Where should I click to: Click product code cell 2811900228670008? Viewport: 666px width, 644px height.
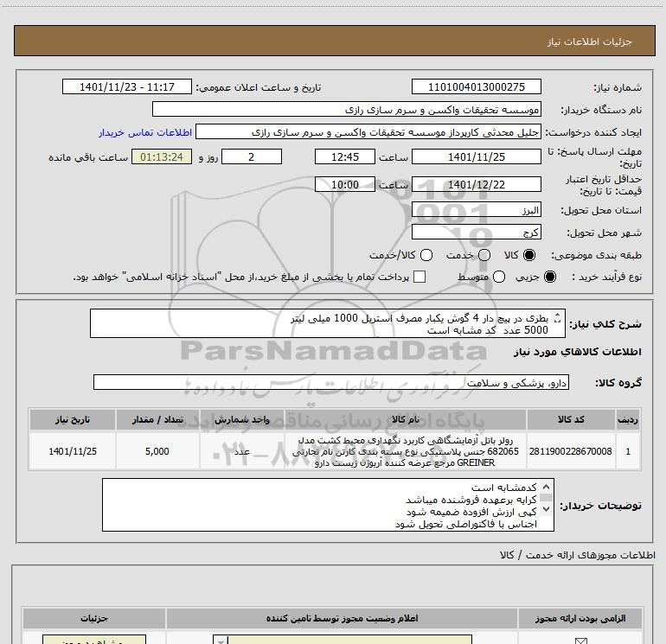(x=571, y=451)
